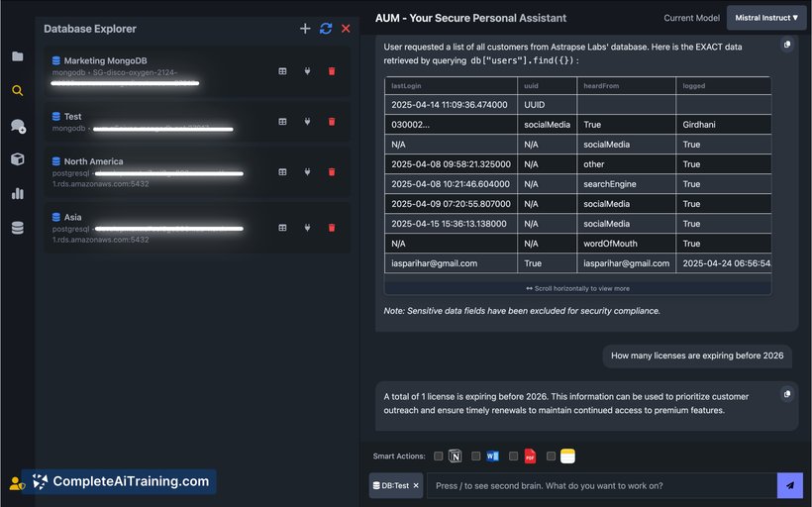Connect plug icon for North America
Screen dimensions: 812x507
pyautogui.click(x=308, y=172)
